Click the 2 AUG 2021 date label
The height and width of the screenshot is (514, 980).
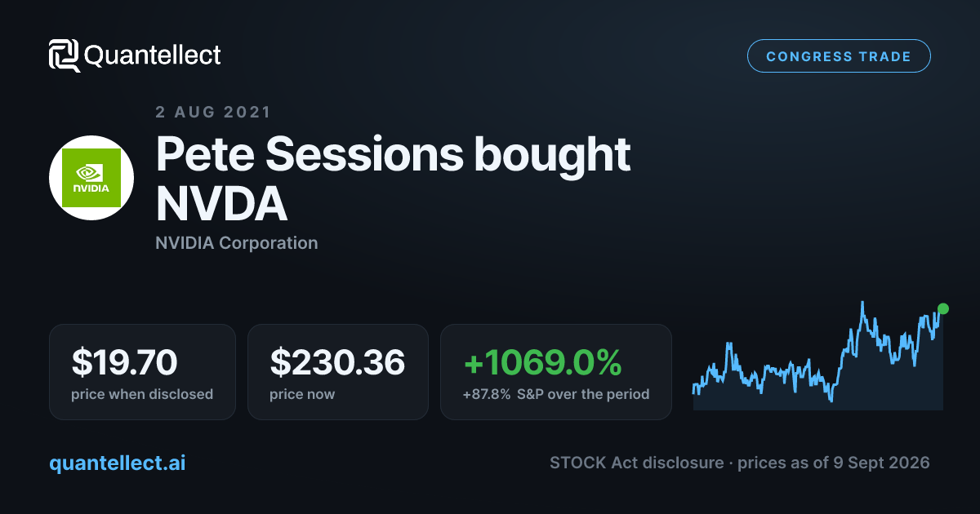pos(213,112)
